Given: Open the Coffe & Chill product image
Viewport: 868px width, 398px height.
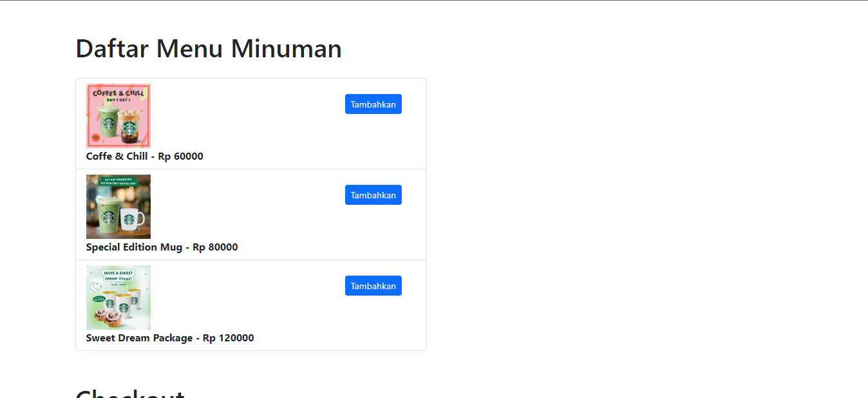Looking at the screenshot, I should [x=118, y=116].
